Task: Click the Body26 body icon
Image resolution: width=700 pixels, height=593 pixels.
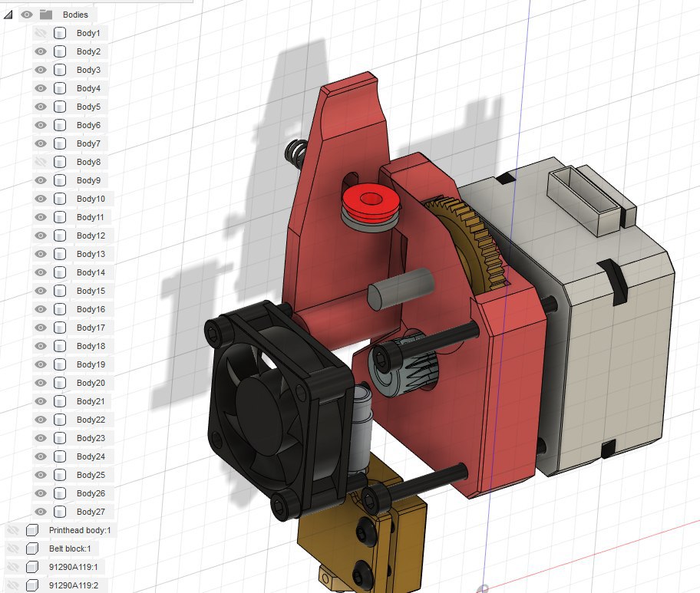Action: (x=60, y=493)
